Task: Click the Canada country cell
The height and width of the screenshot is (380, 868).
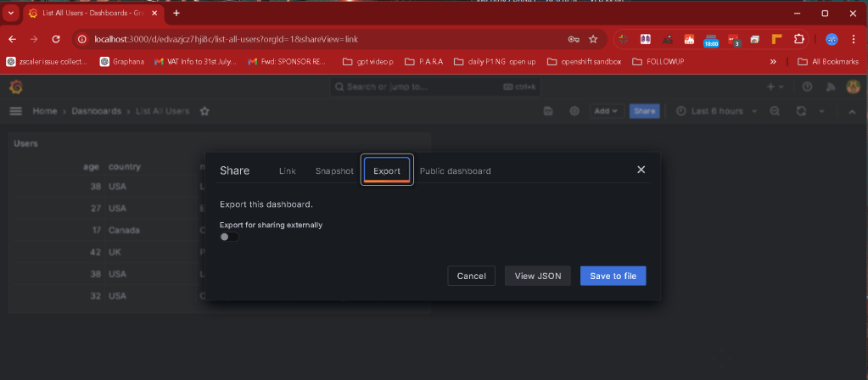Action: pos(123,230)
